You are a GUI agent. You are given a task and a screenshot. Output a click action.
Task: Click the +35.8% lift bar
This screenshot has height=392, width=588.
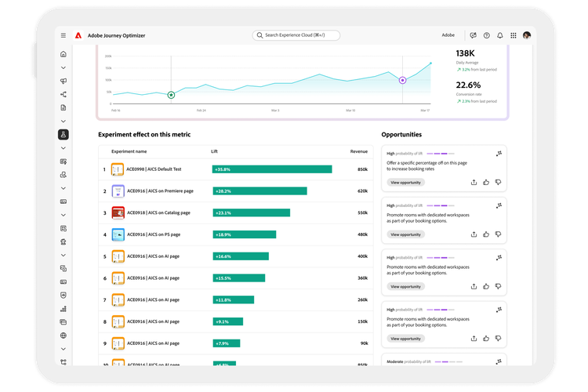(x=272, y=169)
